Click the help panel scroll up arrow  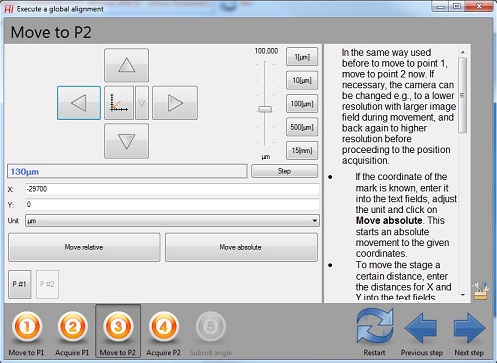[x=463, y=52]
